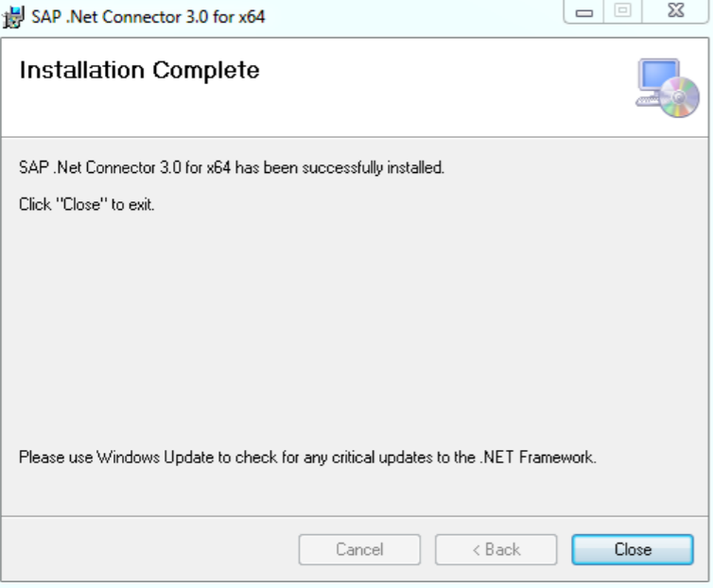Click the separator line above the bottom buttons

(356, 516)
